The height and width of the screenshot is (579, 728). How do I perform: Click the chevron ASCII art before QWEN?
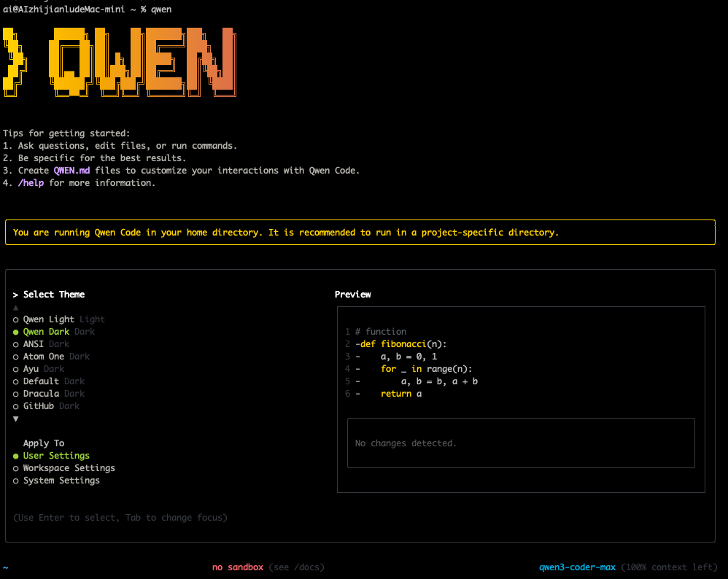click(x=15, y=62)
